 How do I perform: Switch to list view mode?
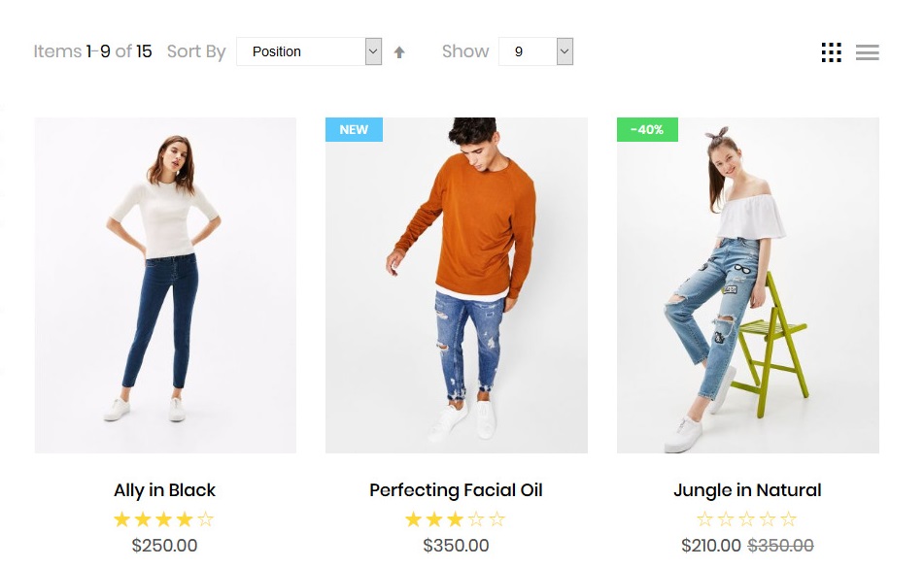tap(867, 52)
